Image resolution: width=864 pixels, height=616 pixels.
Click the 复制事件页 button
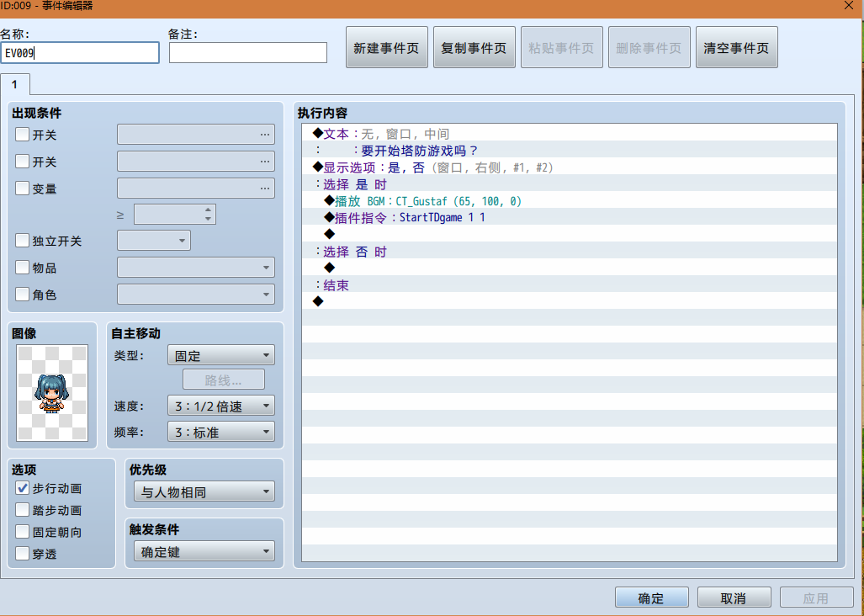[474, 48]
